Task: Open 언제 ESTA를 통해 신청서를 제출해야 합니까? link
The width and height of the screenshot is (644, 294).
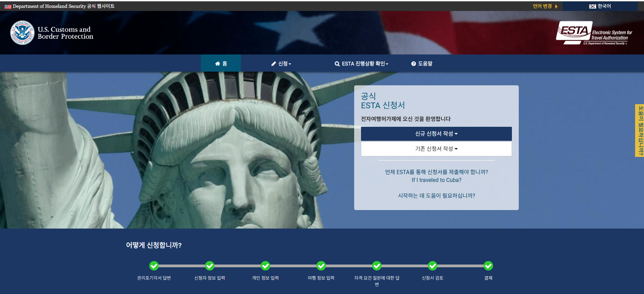Action: pos(436,172)
